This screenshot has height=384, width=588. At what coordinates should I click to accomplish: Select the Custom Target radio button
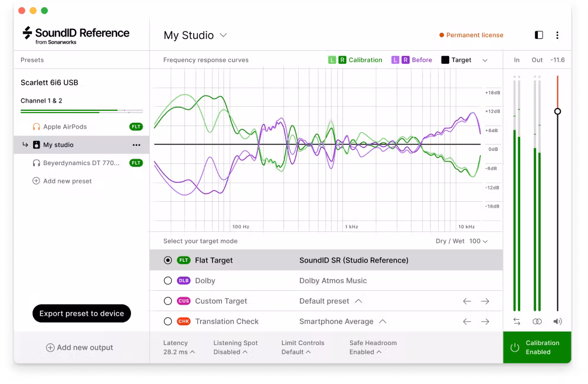pyautogui.click(x=168, y=301)
